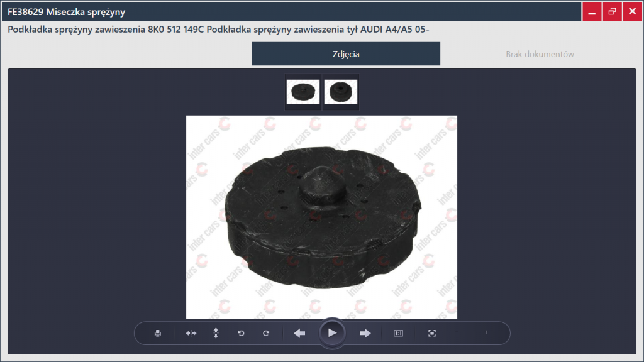Restore down the FE38629 window

(x=612, y=11)
